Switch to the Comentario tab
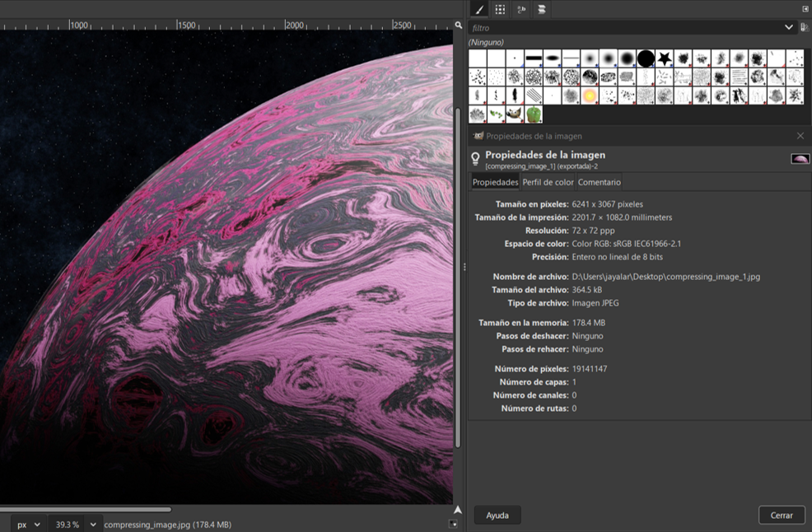812x532 pixels. click(x=600, y=182)
